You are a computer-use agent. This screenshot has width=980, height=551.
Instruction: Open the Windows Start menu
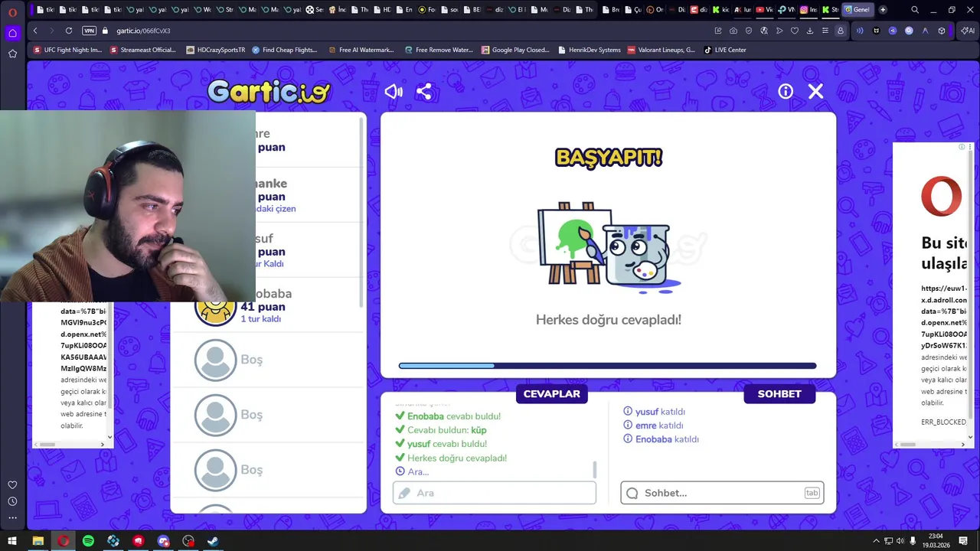[x=12, y=541]
